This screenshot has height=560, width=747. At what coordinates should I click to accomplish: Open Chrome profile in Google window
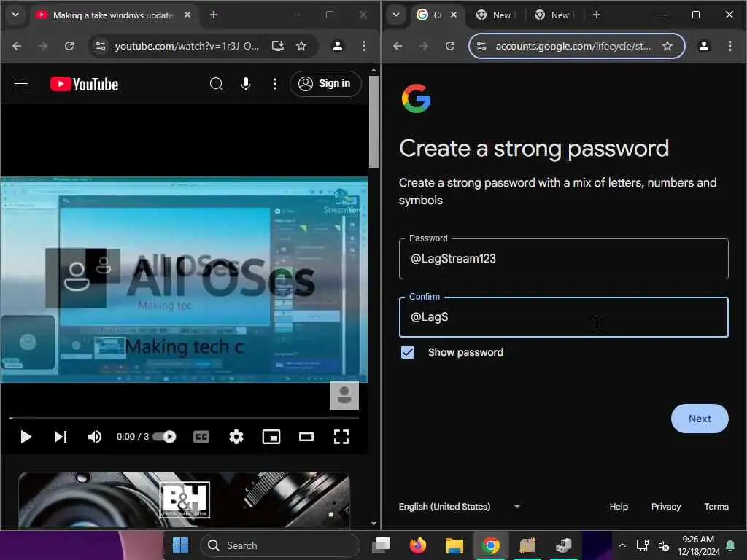[x=704, y=46]
